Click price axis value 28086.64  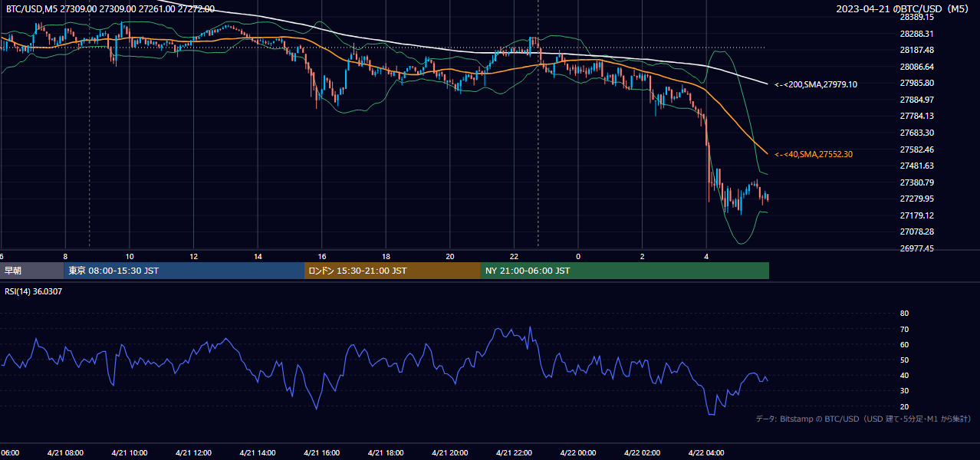(x=916, y=67)
